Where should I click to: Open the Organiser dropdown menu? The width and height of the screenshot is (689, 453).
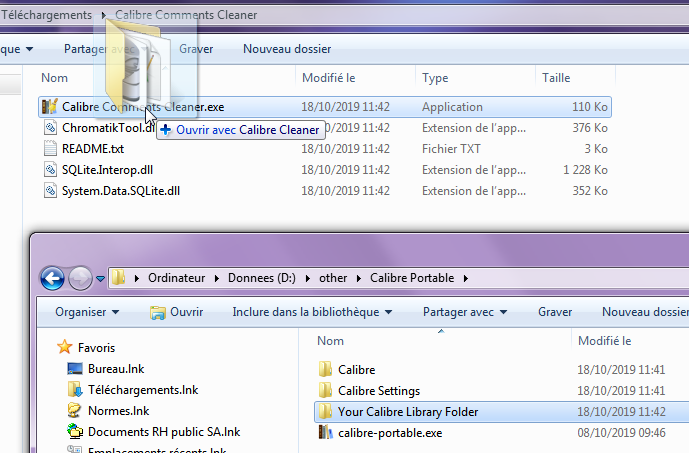87,312
